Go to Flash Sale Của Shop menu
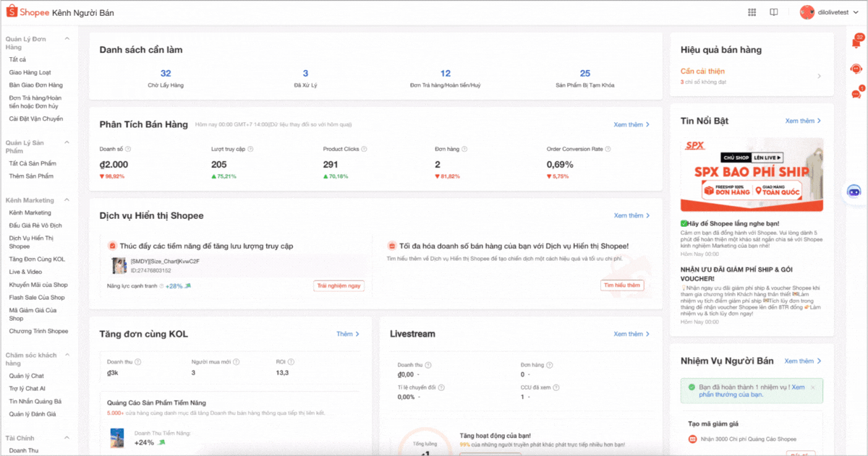Image resolution: width=868 pixels, height=456 pixels. click(37, 297)
